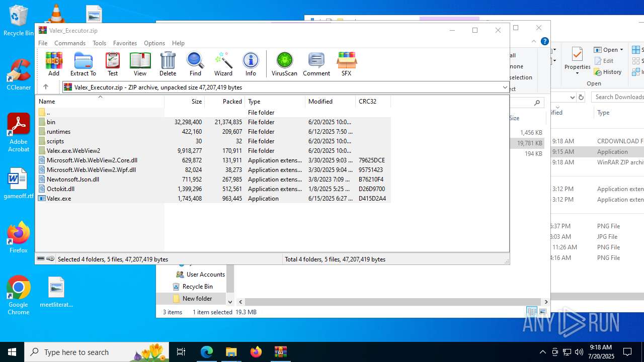This screenshot has height=362, width=644.
Task: Open the File menu in WinRAR
Action: click(43, 43)
